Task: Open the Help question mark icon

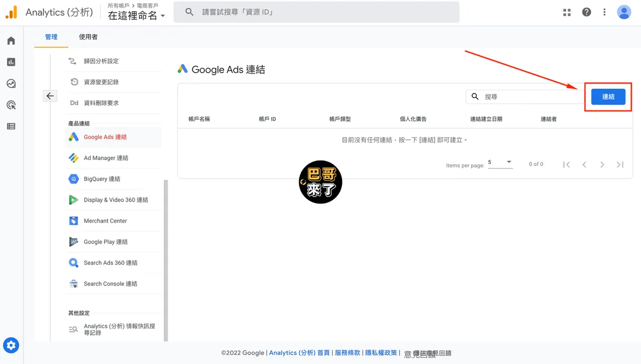Action: [x=587, y=12]
